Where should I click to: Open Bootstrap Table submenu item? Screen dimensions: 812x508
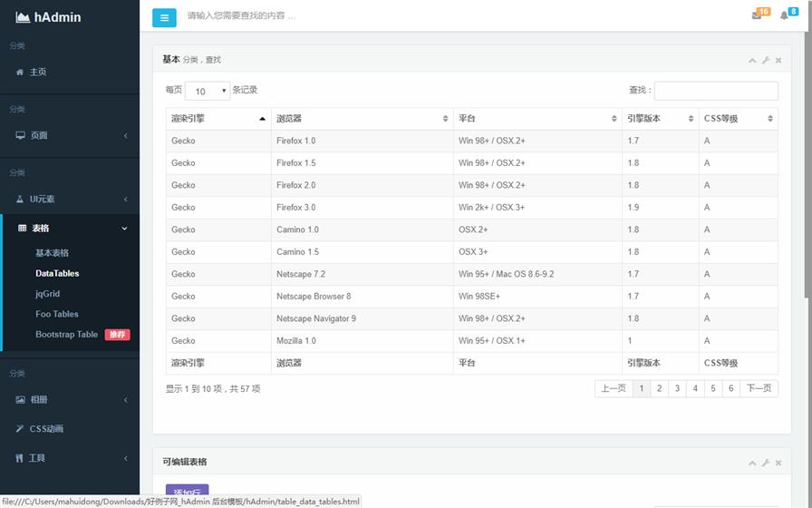tap(67, 335)
